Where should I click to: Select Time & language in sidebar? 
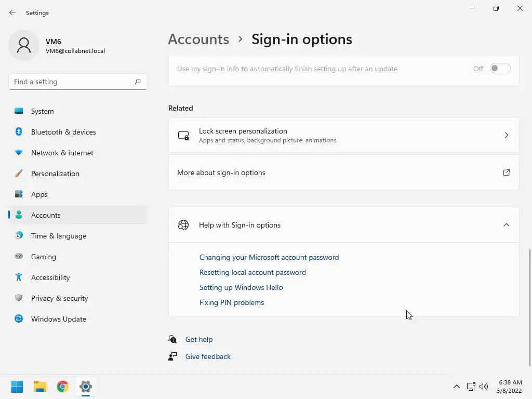[x=59, y=236]
